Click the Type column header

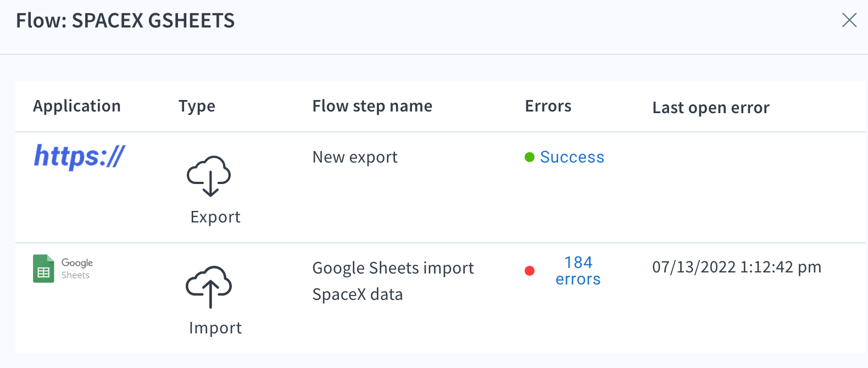click(197, 106)
